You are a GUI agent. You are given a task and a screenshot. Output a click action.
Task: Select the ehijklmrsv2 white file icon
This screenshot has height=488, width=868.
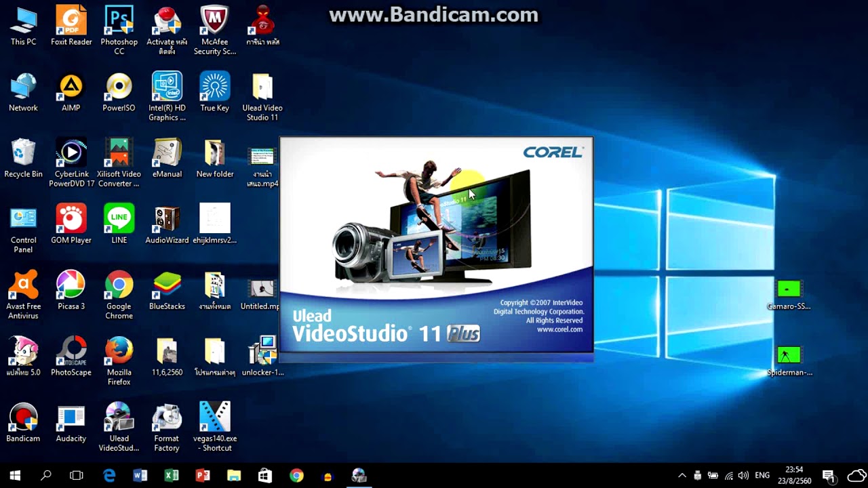(x=215, y=224)
